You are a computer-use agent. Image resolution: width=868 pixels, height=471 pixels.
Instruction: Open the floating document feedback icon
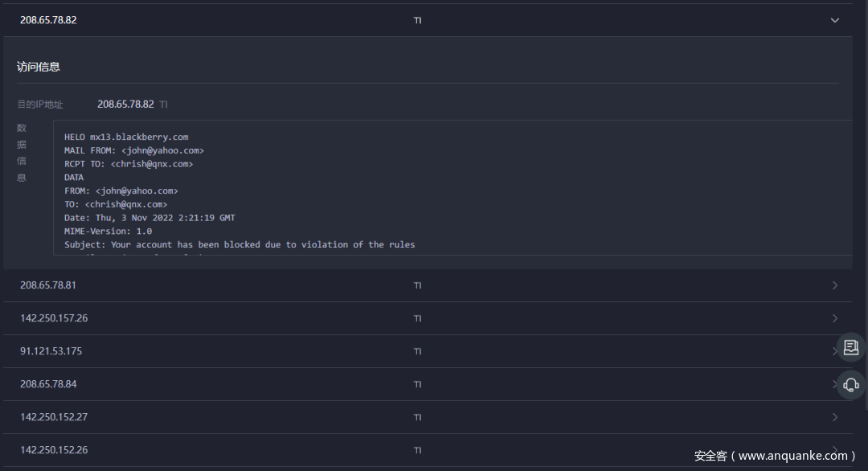coord(851,347)
